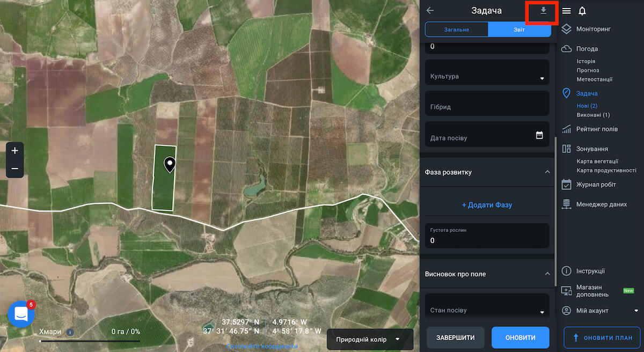Open the Природній колір layer dropdown

[370, 339]
